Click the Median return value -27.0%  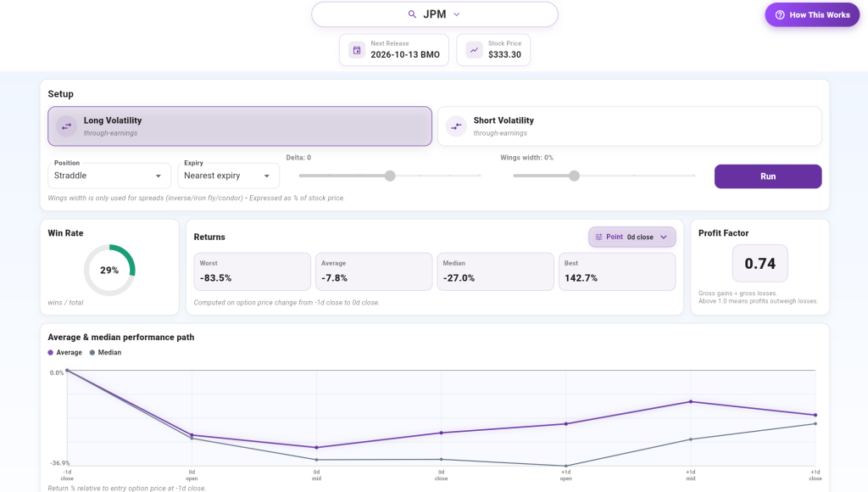pos(459,278)
